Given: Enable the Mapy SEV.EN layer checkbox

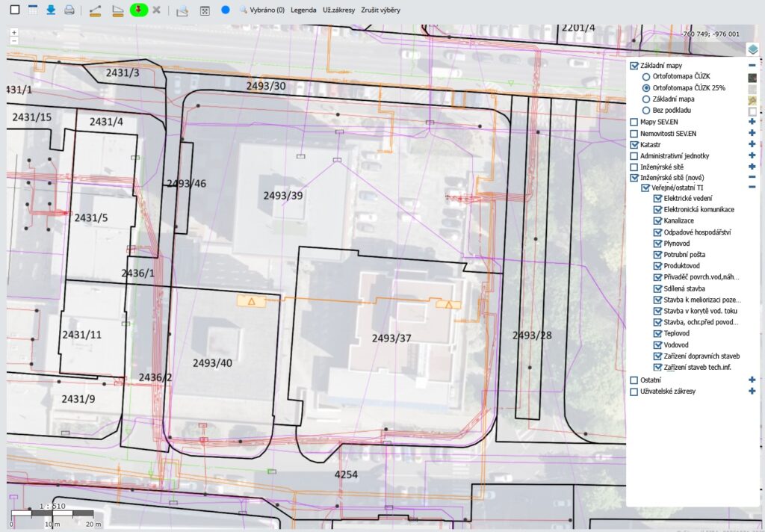Looking at the screenshot, I should tap(634, 122).
